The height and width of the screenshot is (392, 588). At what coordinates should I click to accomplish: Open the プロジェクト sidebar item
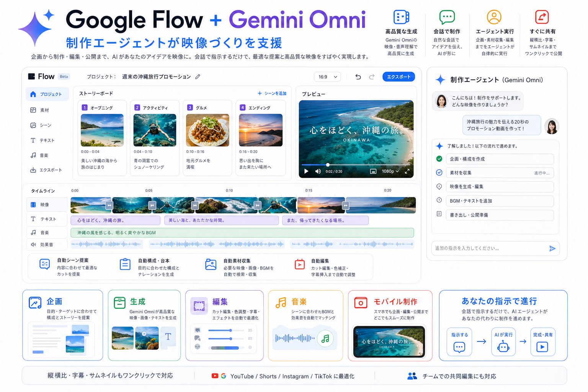pyautogui.click(x=47, y=94)
